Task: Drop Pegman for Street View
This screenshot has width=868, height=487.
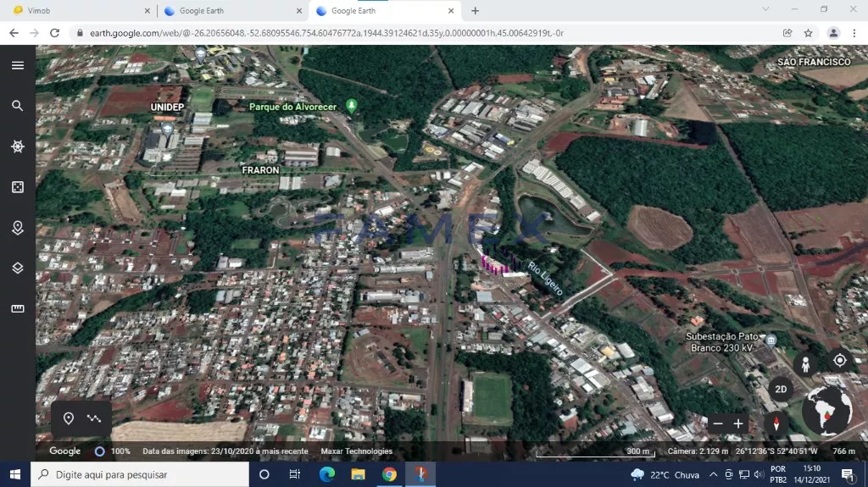Action: click(805, 363)
